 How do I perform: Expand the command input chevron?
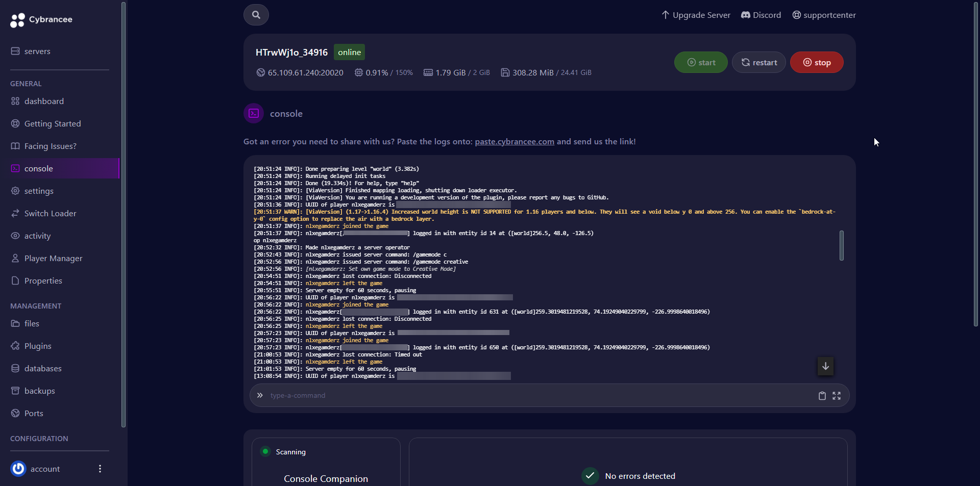pos(260,396)
